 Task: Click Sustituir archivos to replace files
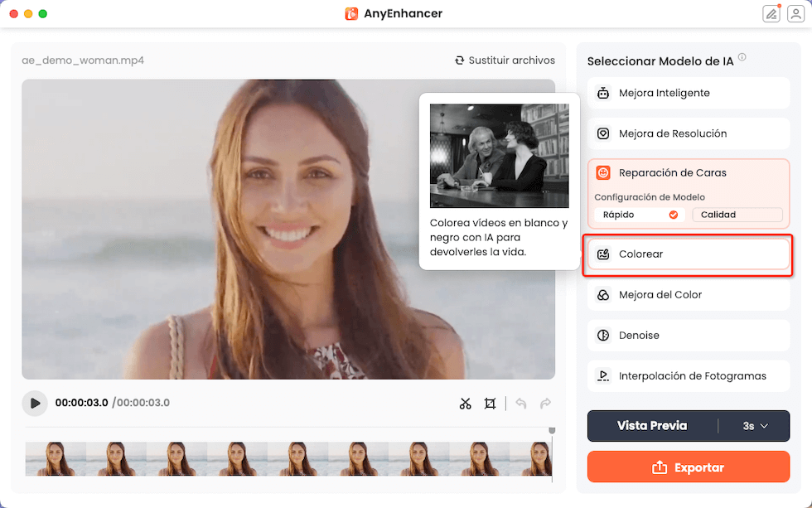pyautogui.click(x=505, y=60)
